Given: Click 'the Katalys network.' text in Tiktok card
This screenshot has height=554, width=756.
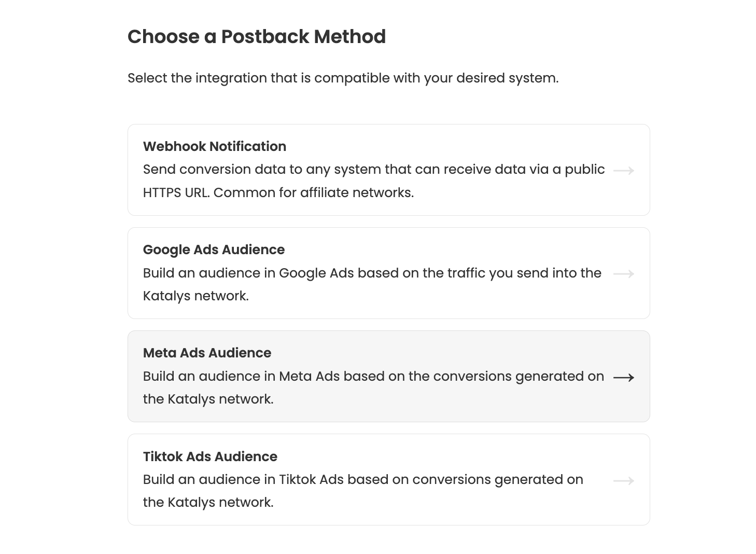Looking at the screenshot, I should coord(208,502).
